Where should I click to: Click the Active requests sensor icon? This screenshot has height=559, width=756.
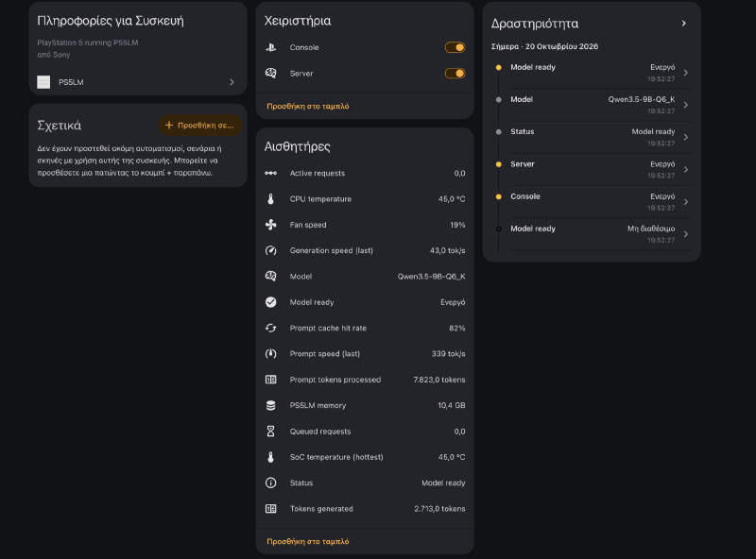pyautogui.click(x=271, y=173)
